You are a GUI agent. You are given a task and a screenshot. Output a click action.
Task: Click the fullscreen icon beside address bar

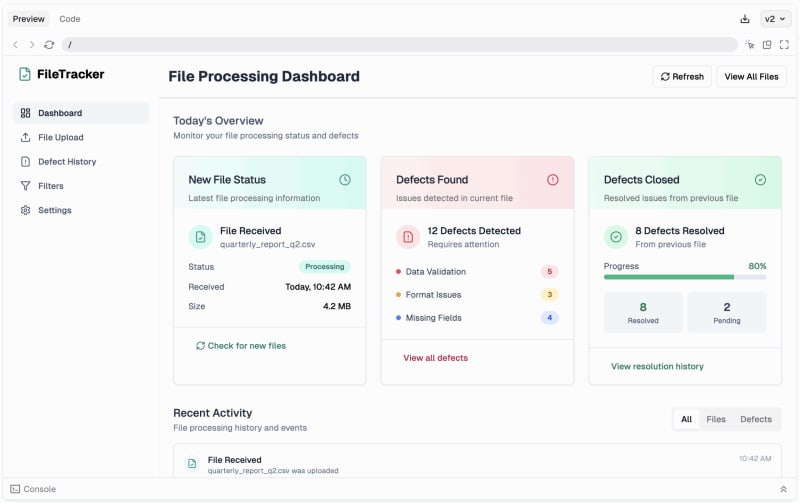pos(784,45)
